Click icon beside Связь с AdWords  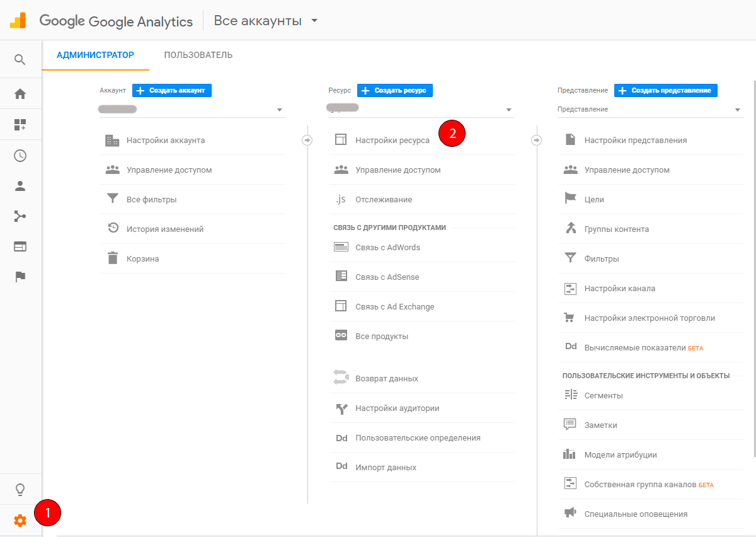(341, 247)
